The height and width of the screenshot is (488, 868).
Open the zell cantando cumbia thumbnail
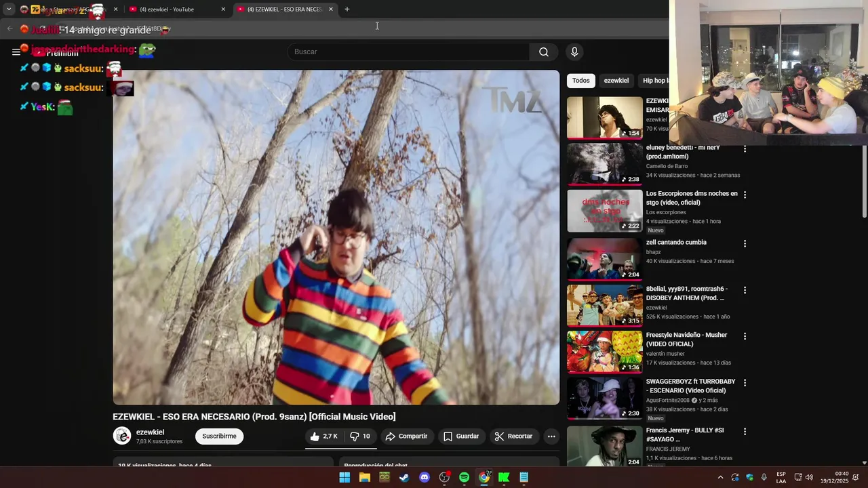coord(604,259)
